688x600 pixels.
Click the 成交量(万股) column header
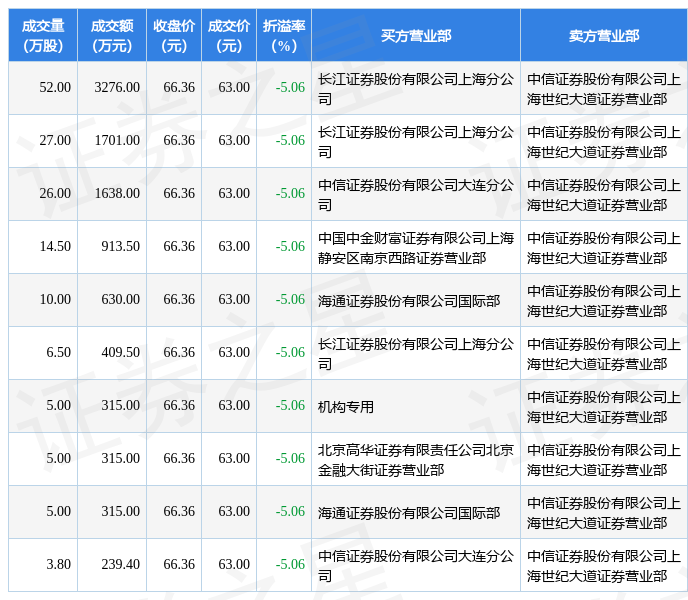point(43,36)
